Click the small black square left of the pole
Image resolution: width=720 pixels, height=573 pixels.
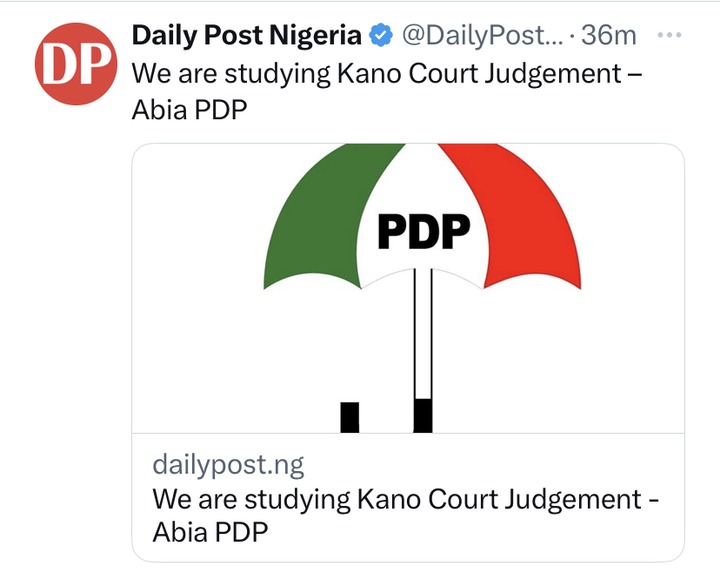349,416
